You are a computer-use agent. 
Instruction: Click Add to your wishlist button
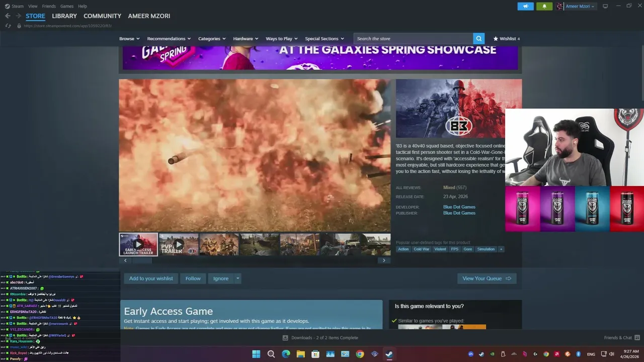(151, 279)
